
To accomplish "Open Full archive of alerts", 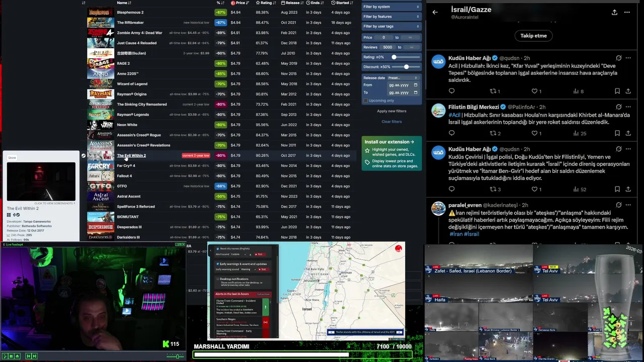I will (264, 294).
